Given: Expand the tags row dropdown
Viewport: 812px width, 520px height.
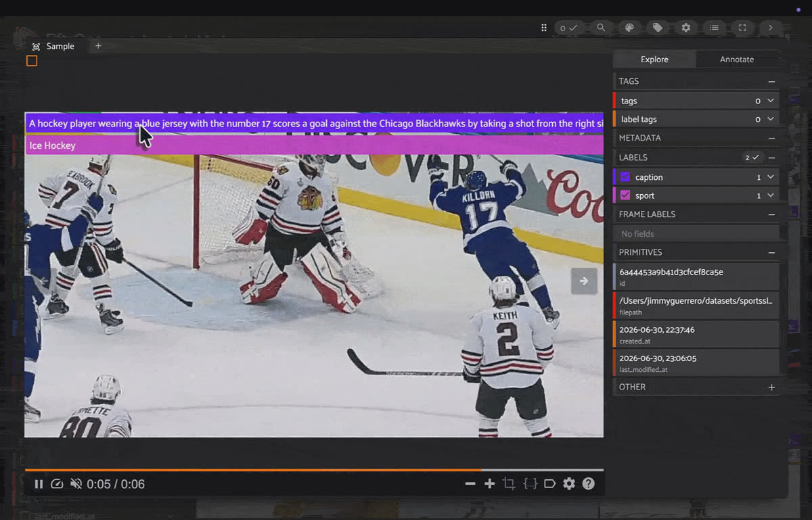Looking at the screenshot, I should pos(771,101).
